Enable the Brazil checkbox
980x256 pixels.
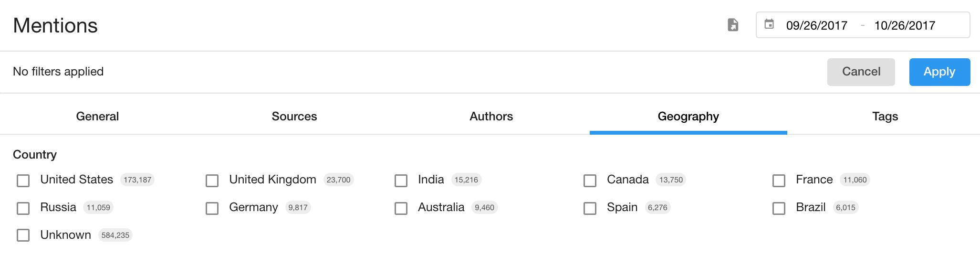[x=779, y=208]
